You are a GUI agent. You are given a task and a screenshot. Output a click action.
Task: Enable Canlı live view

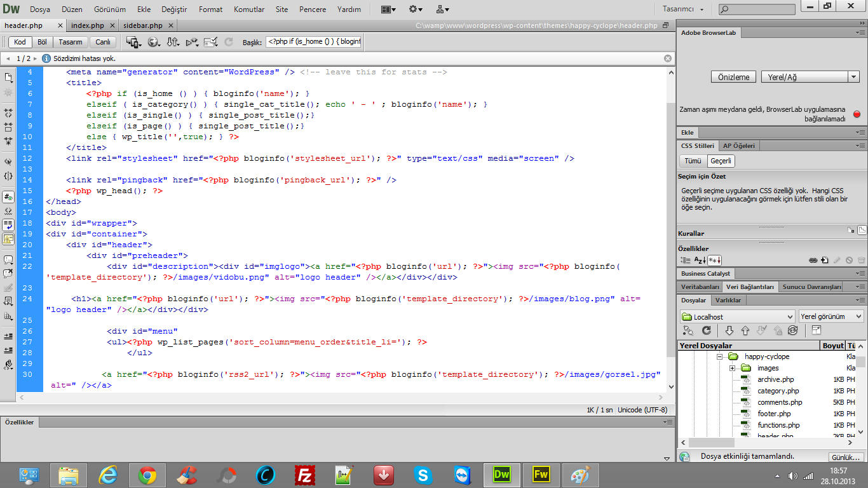coord(103,42)
